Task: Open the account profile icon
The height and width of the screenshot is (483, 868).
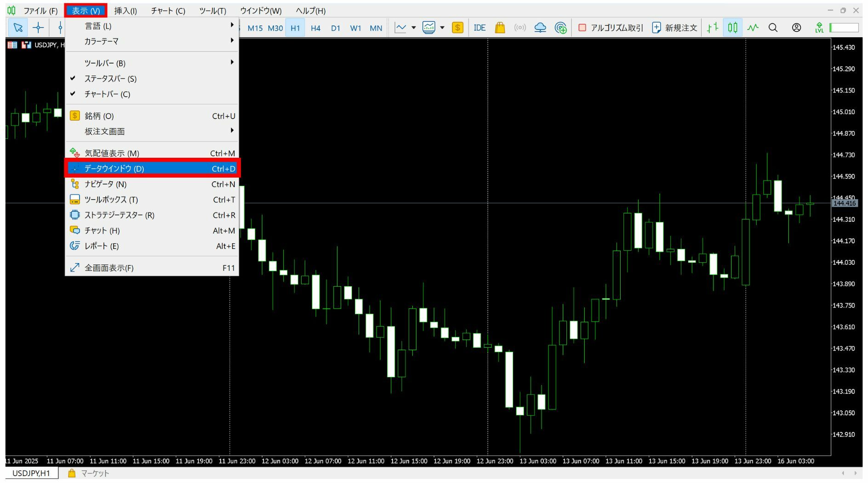Action: coord(796,28)
